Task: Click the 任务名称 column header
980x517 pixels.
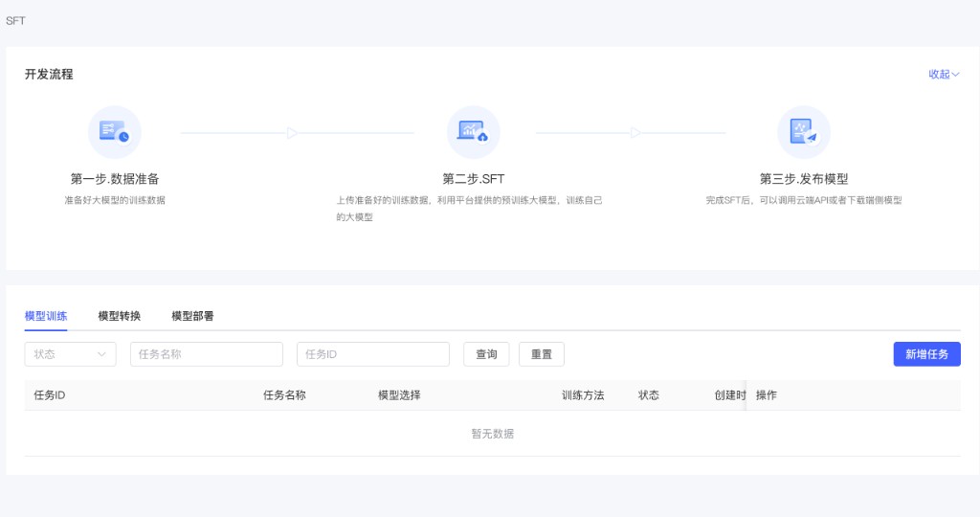Action: [284, 395]
